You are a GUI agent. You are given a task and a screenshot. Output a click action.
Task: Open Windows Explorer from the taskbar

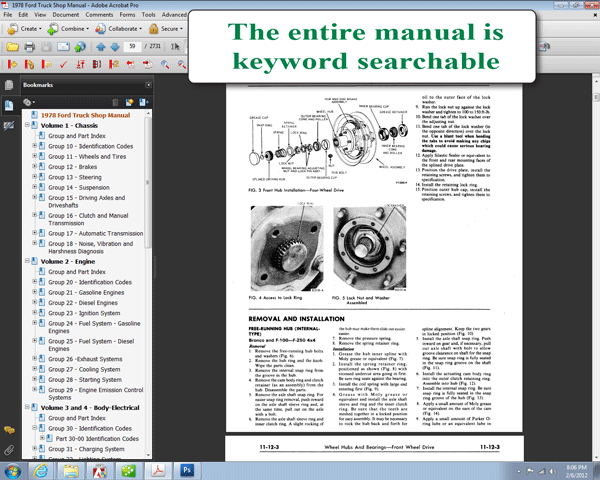[71, 471]
